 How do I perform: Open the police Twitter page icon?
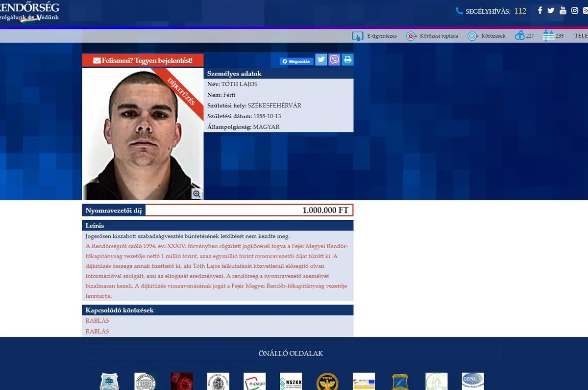click(551, 10)
